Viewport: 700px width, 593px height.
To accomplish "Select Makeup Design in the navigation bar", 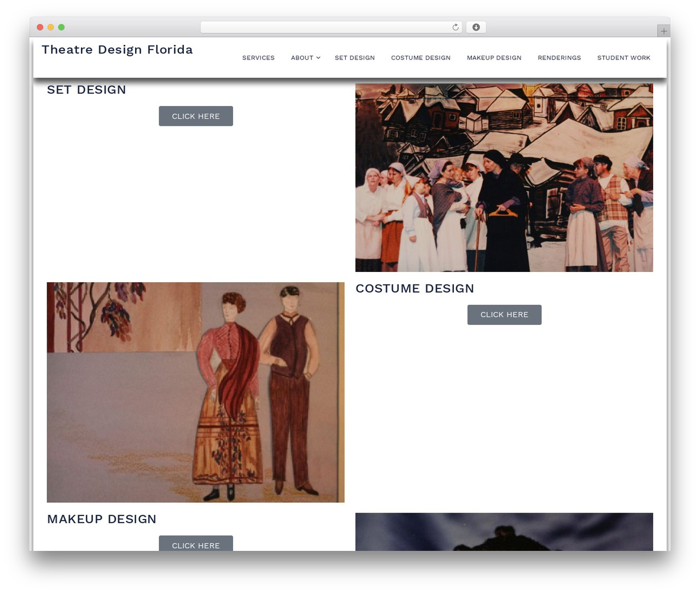I will [494, 57].
